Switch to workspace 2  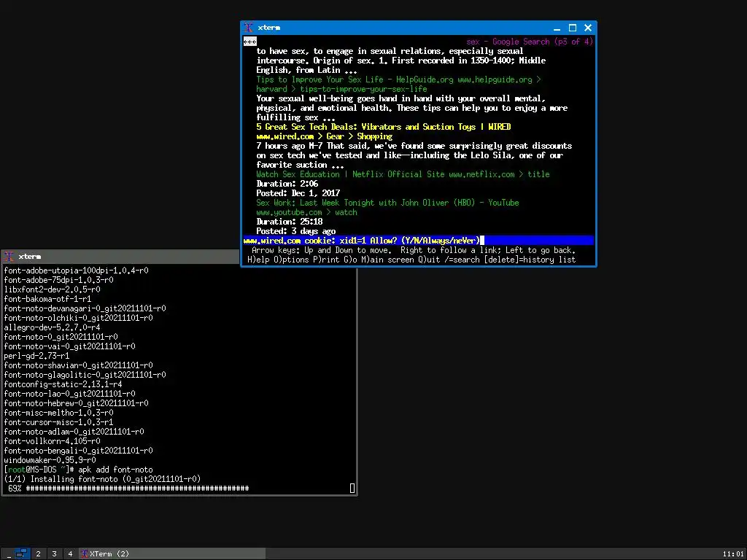pos(39,554)
